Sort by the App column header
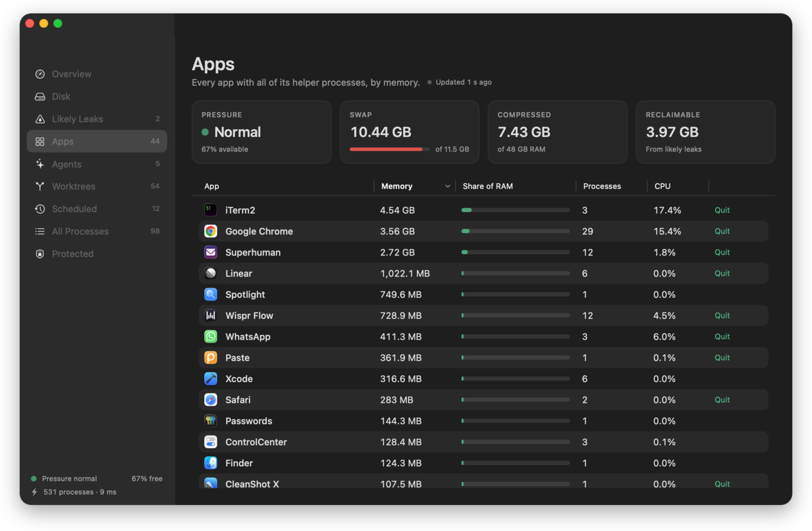This screenshot has width=812, height=531. coord(212,186)
